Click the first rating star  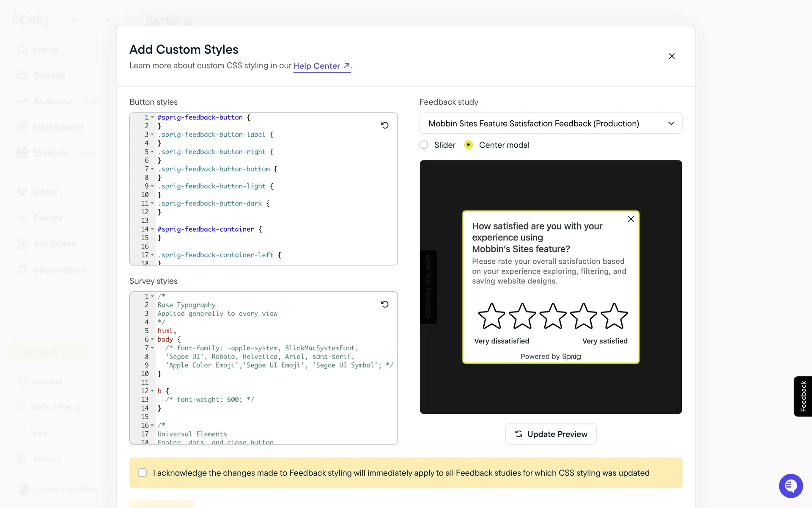tap(491, 316)
